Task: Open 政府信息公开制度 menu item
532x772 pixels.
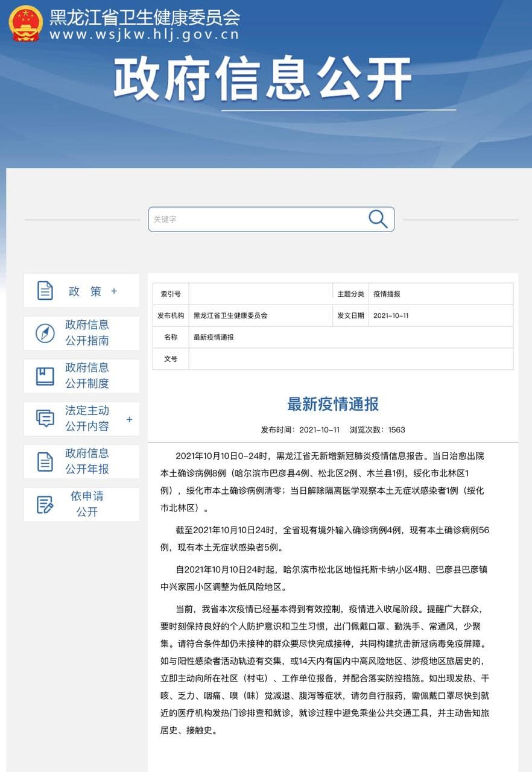Action: pos(81,376)
